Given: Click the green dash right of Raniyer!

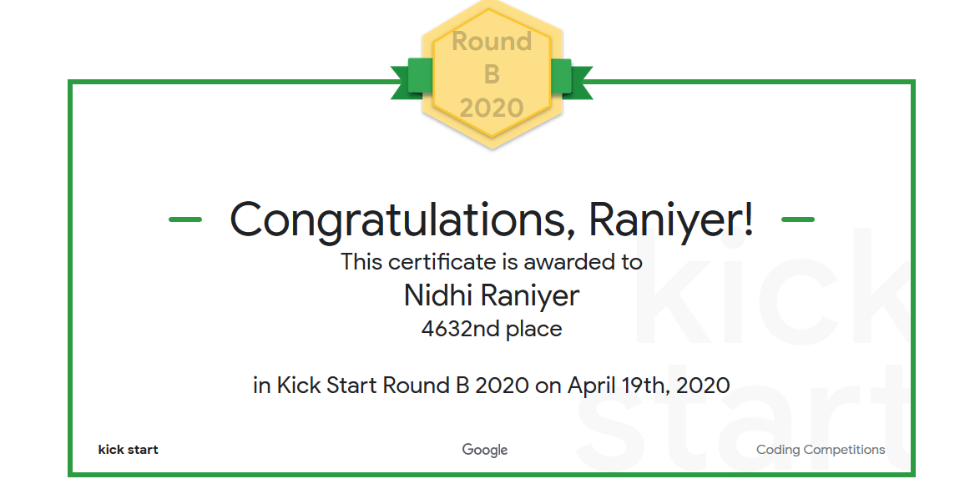Looking at the screenshot, I should 798,219.
